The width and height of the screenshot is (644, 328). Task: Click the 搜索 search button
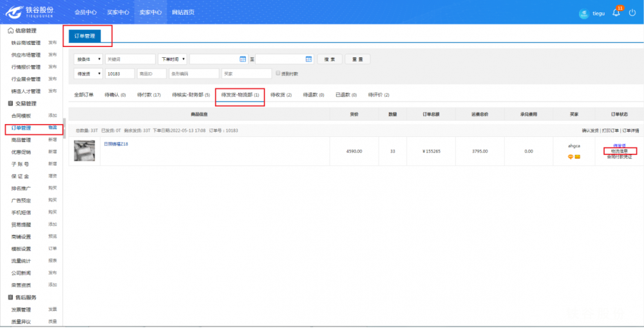(x=329, y=59)
